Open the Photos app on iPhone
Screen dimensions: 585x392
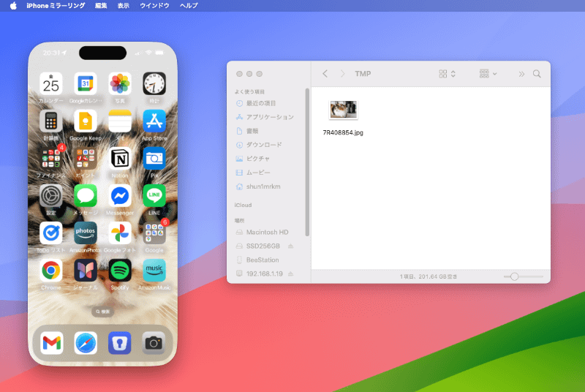pos(120,84)
